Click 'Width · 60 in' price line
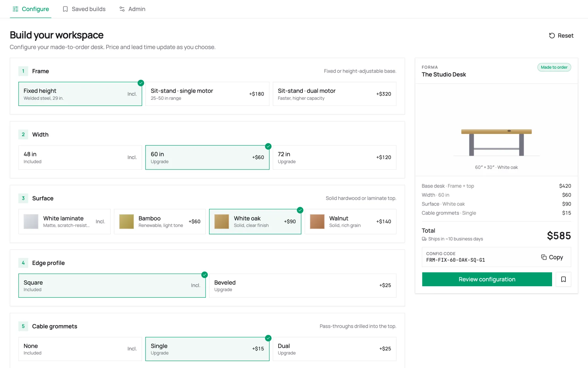Image resolution: width=588 pixels, height=368 pixels. click(496, 195)
